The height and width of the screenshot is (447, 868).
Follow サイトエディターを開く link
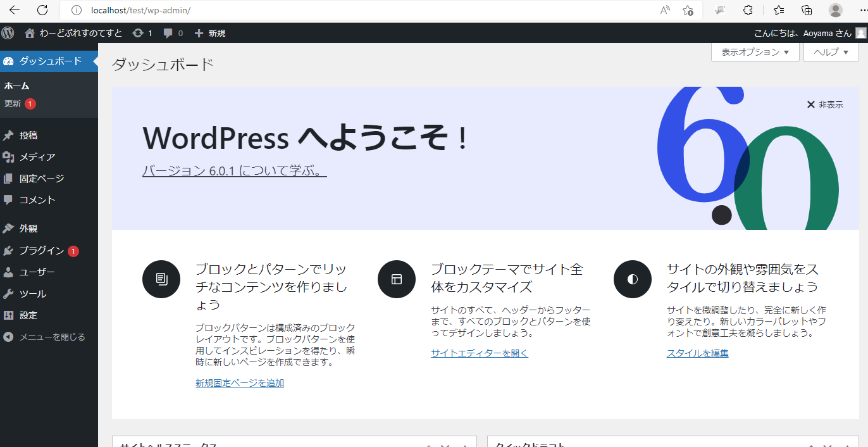[480, 353]
